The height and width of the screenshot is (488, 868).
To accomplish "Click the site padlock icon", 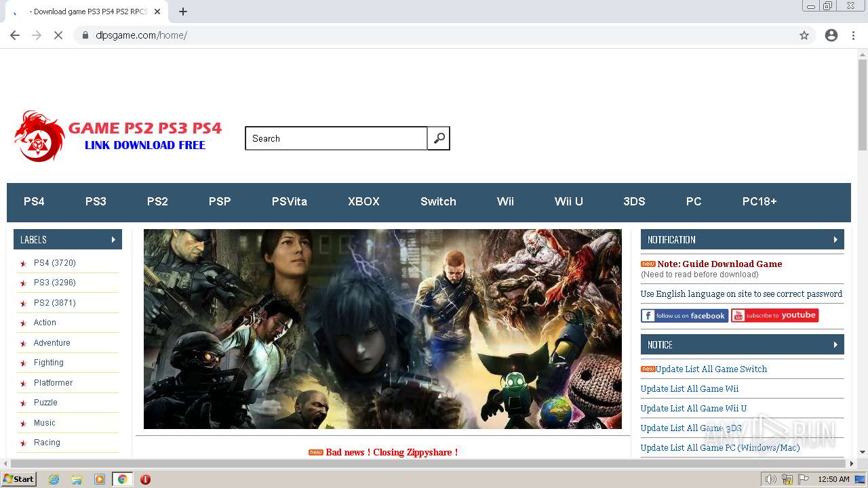I will click(85, 35).
